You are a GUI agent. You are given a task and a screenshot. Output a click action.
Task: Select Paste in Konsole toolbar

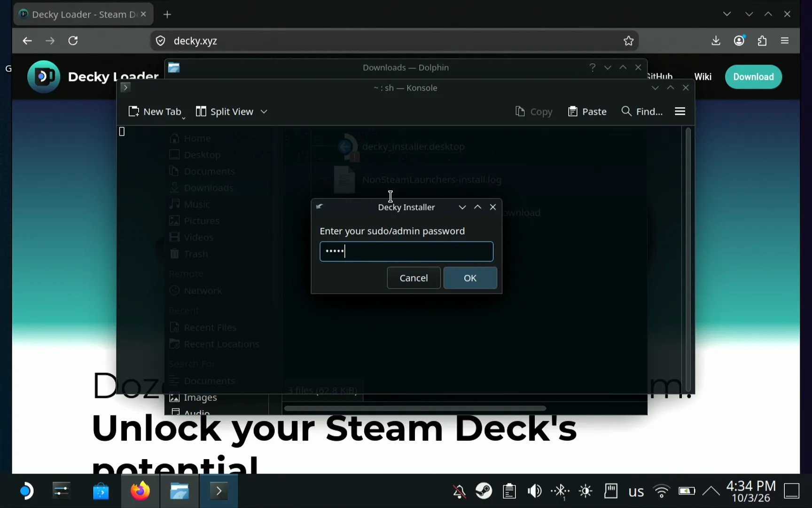[x=587, y=111]
